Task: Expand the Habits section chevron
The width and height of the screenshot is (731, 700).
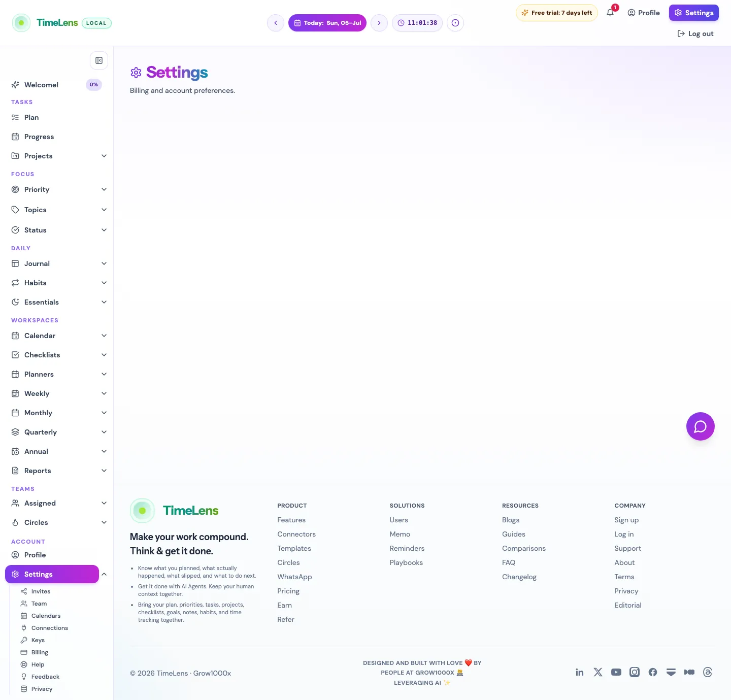Action: coord(104,283)
